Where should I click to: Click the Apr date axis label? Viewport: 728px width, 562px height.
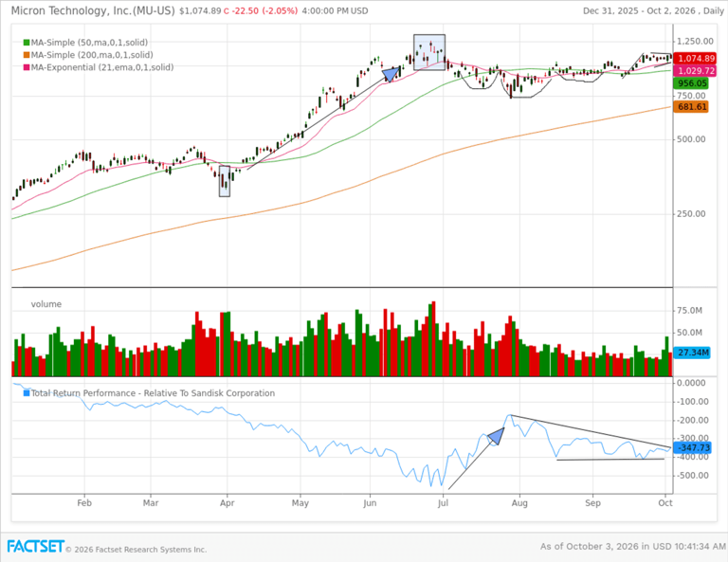[227, 503]
